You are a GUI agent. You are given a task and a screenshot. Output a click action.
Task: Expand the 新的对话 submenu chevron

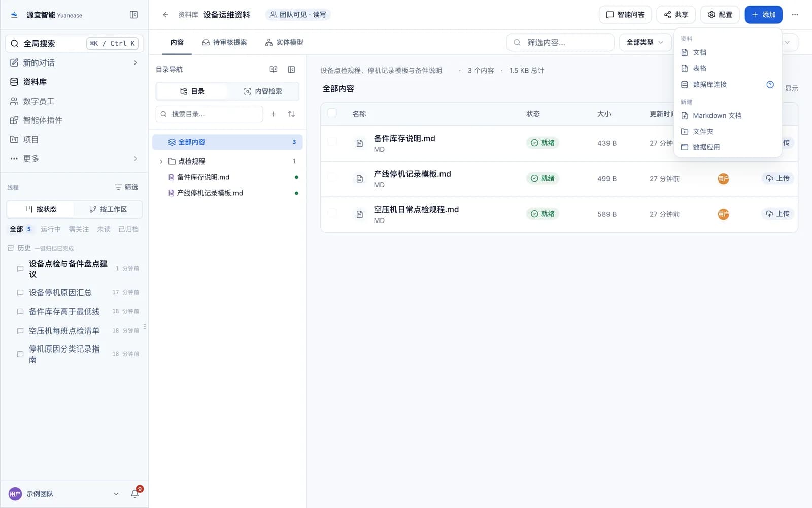135,62
